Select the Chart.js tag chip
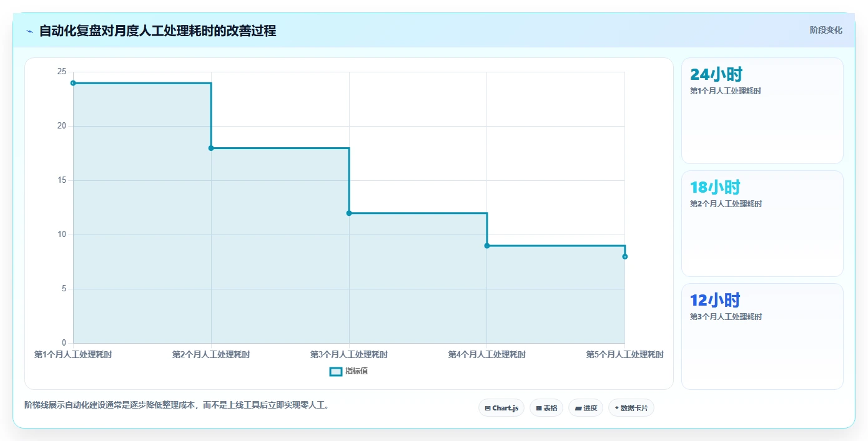868x441 pixels. [x=501, y=408]
